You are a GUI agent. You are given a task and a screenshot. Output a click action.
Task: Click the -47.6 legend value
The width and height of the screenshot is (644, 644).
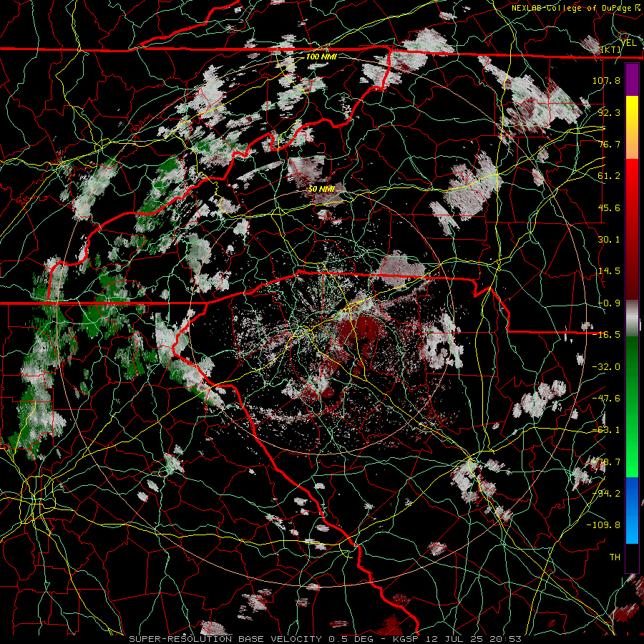point(606,399)
